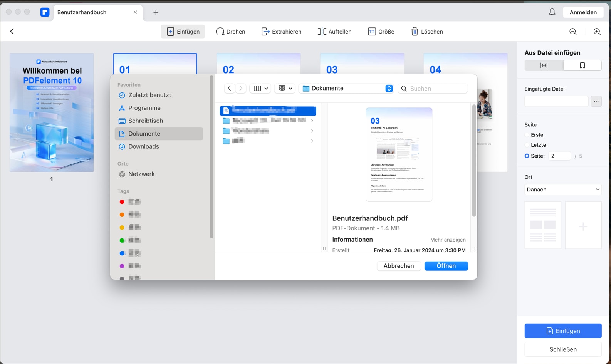The width and height of the screenshot is (611, 364).
Task: Navigate back in file dialog
Action: click(x=229, y=88)
